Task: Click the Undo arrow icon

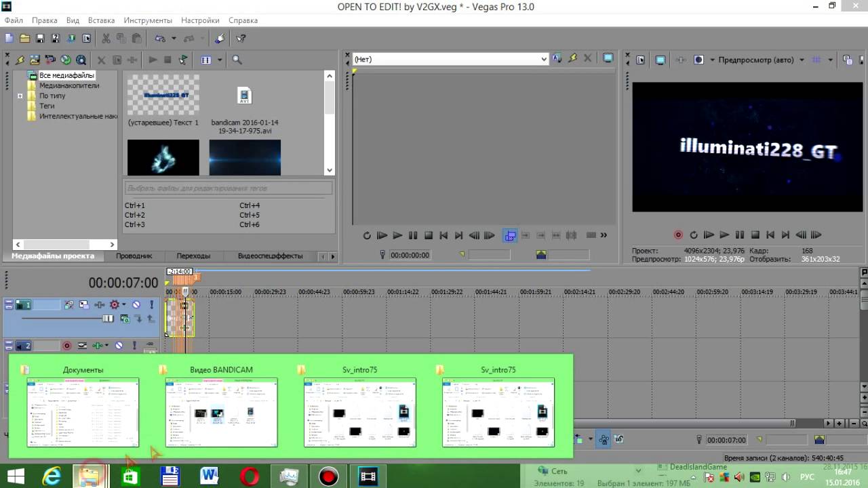Action: 160,39
